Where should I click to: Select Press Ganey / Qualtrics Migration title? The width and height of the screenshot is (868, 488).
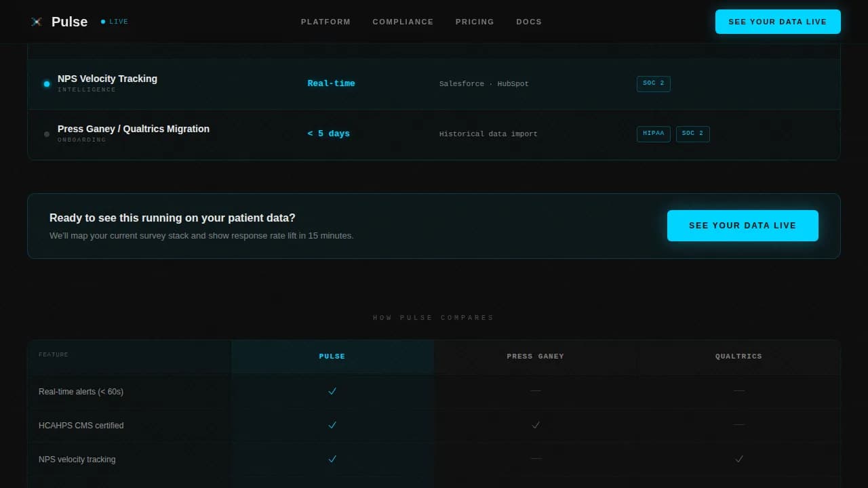point(134,129)
